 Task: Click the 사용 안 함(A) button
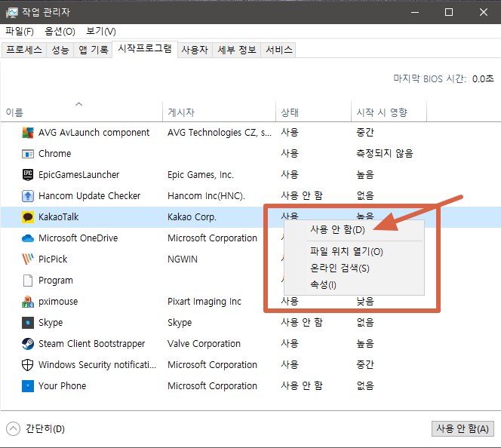(x=463, y=429)
